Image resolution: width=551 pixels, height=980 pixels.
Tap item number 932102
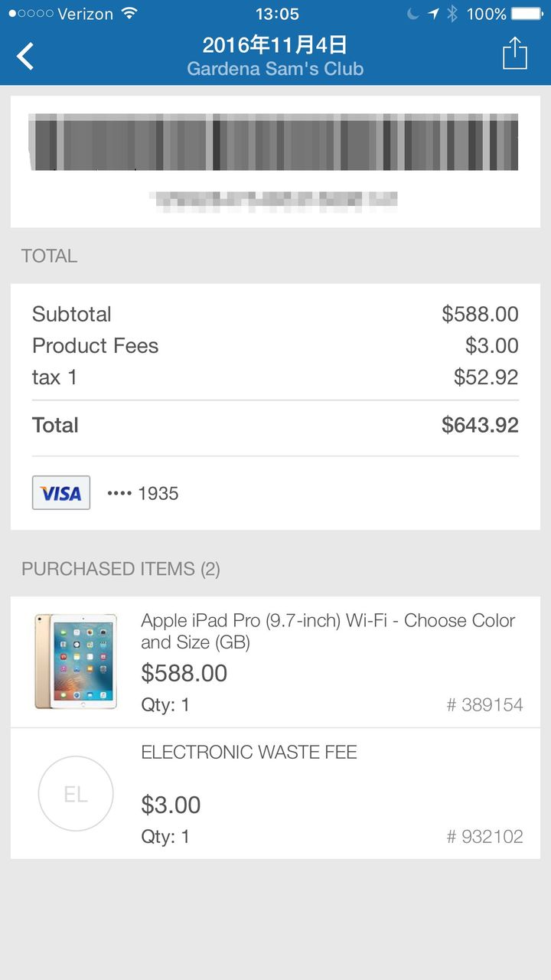(485, 837)
